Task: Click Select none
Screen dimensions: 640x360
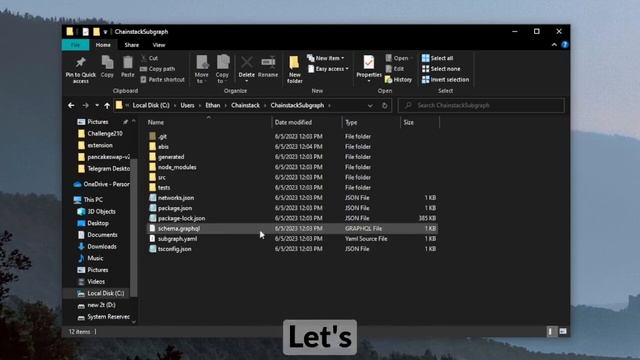Action: [441, 69]
